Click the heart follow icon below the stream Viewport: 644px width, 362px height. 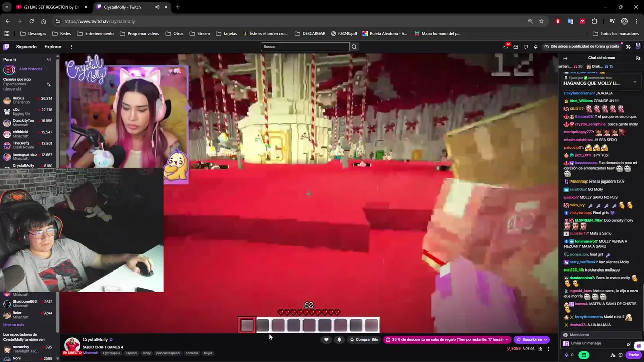tap(326, 340)
